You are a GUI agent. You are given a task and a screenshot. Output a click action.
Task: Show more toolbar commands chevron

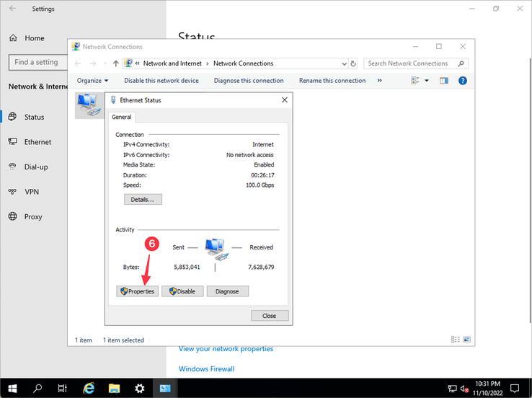(x=380, y=81)
